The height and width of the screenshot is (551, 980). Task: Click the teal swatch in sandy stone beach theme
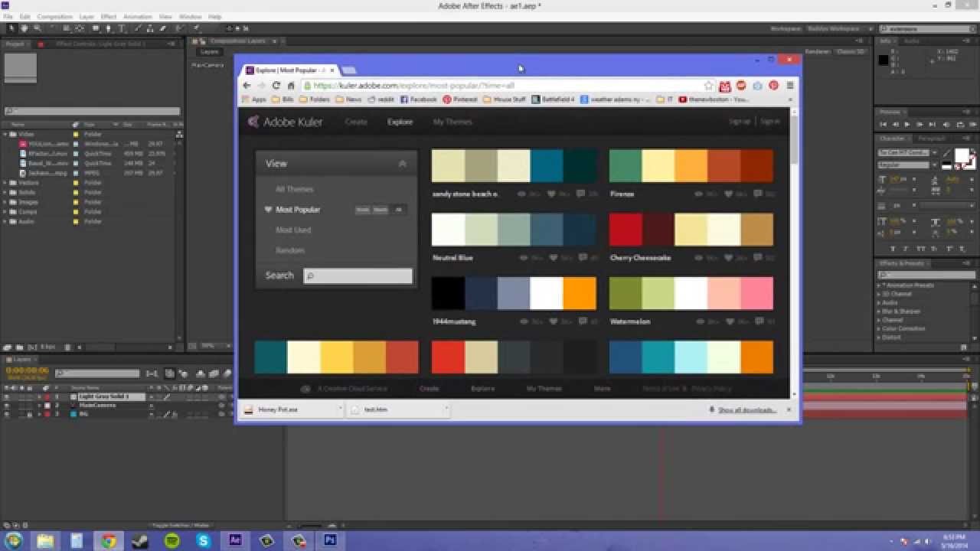[x=547, y=166]
